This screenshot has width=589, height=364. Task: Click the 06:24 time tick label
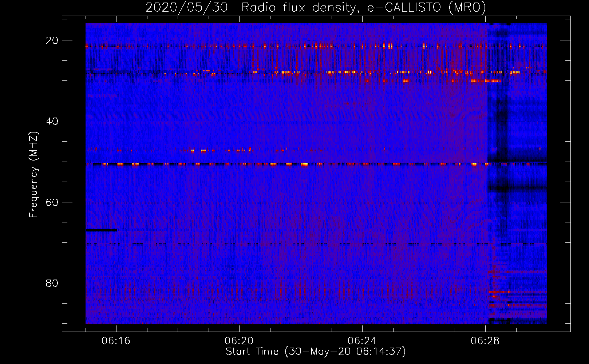coord(362,341)
